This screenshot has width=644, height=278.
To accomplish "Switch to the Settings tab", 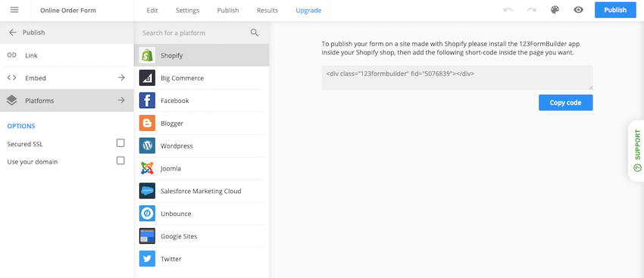I will click(x=187, y=11).
